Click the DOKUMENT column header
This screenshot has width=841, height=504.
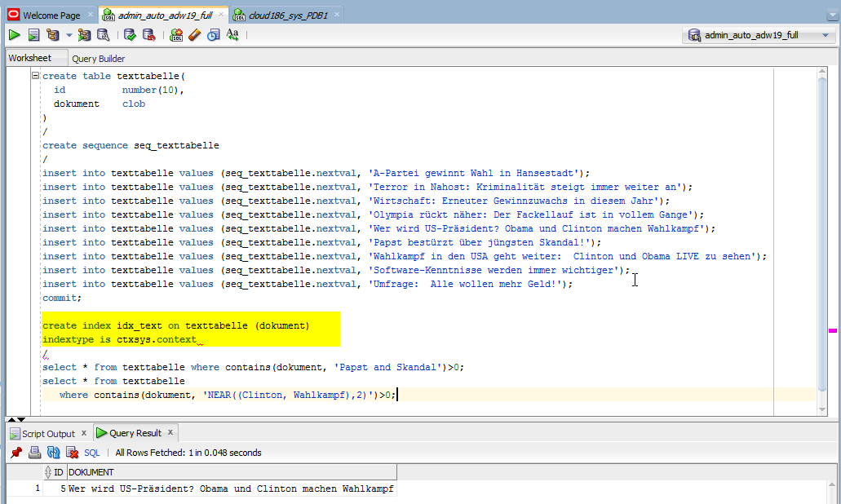pyautogui.click(x=232, y=472)
